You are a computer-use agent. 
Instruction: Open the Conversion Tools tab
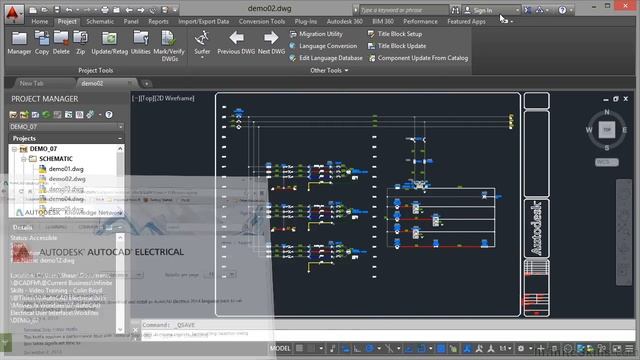(262, 21)
